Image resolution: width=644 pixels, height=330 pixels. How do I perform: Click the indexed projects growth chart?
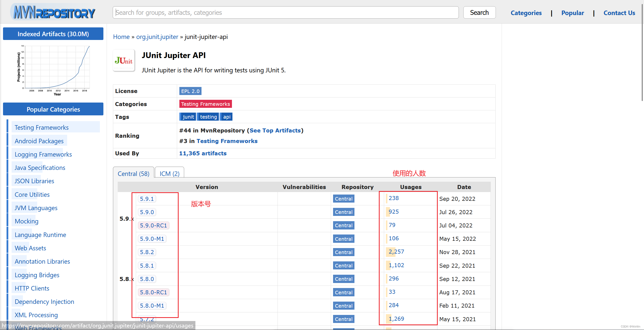(x=53, y=70)
